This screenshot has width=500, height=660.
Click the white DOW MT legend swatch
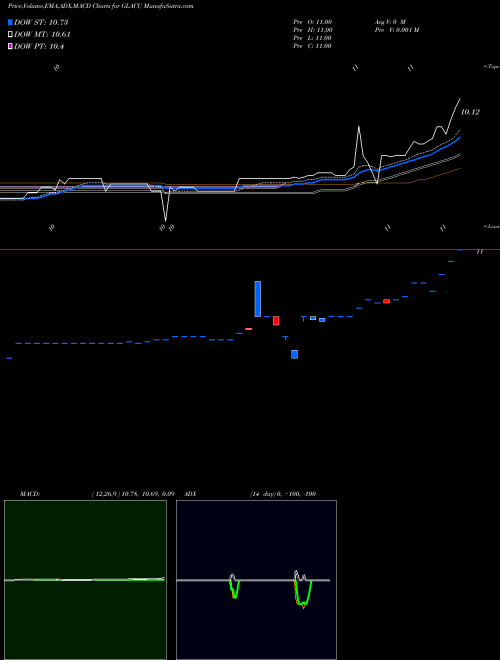pos(10,35)
